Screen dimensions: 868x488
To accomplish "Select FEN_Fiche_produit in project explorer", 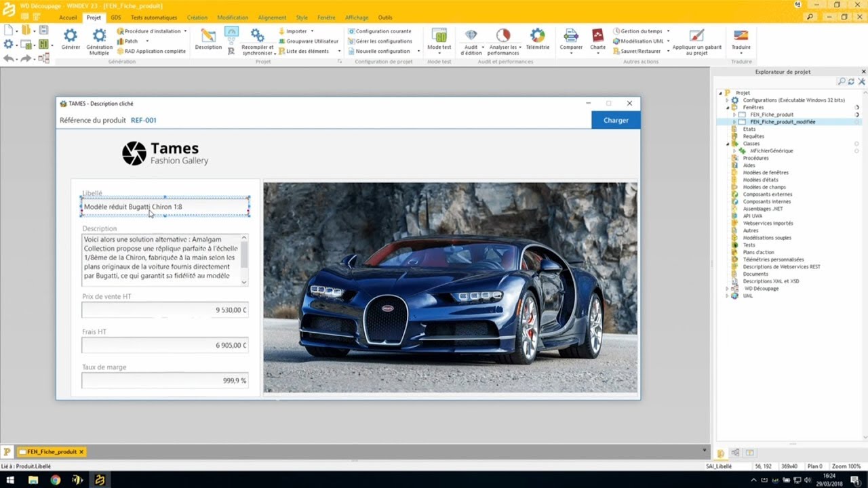I will pyautogui.click(x=772, y=115).
